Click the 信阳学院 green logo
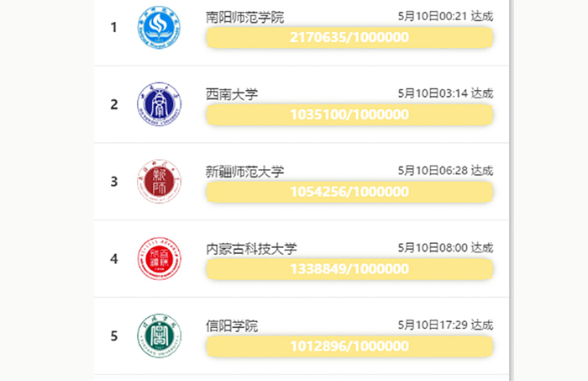This screenshot has width=588, height=381. (x=159, y=336)
